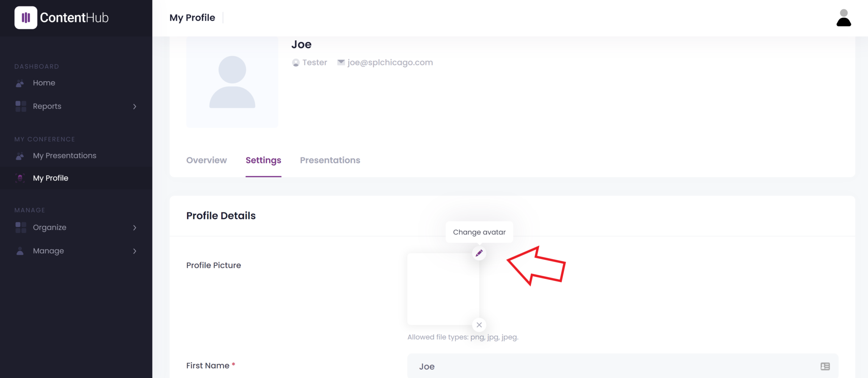Click the pencil icon to change avatar

(x=479, y=253)
